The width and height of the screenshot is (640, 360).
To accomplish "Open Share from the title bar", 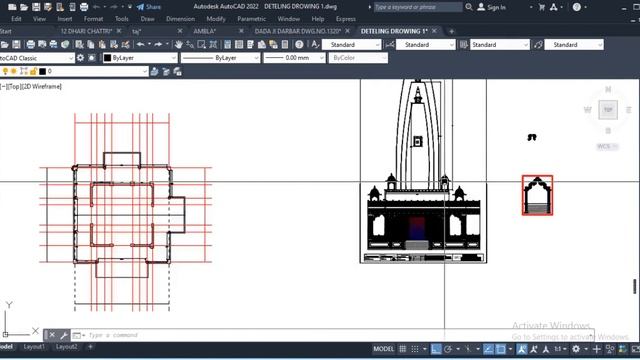I will coord(149,7).
